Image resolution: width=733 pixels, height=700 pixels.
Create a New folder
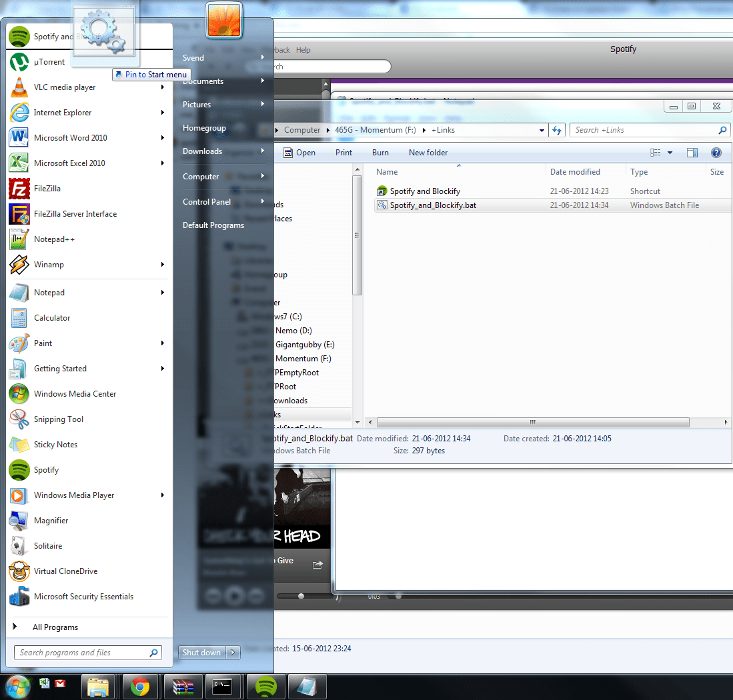tap(428, 153)
